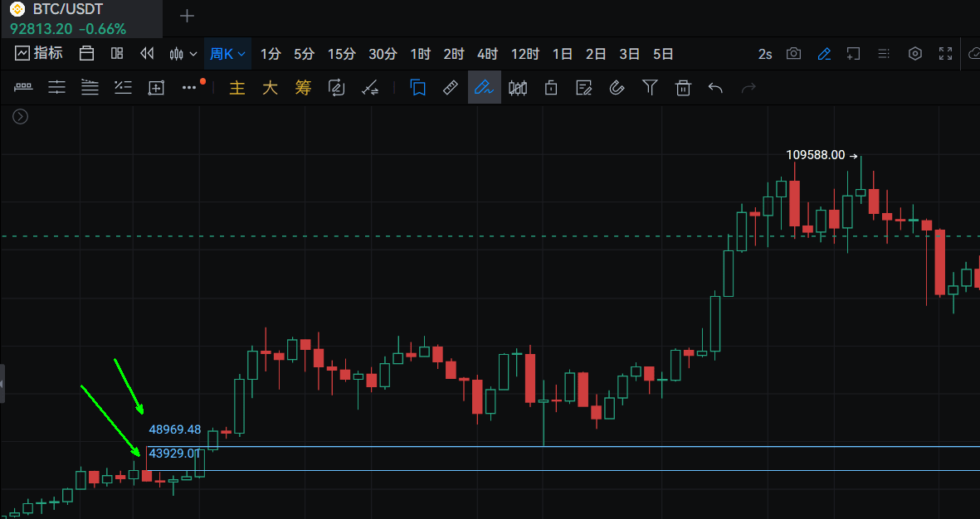Screen dimensions: 980x519
Task: Open the 周K timeframe dropdown
Action: (227, 54)
